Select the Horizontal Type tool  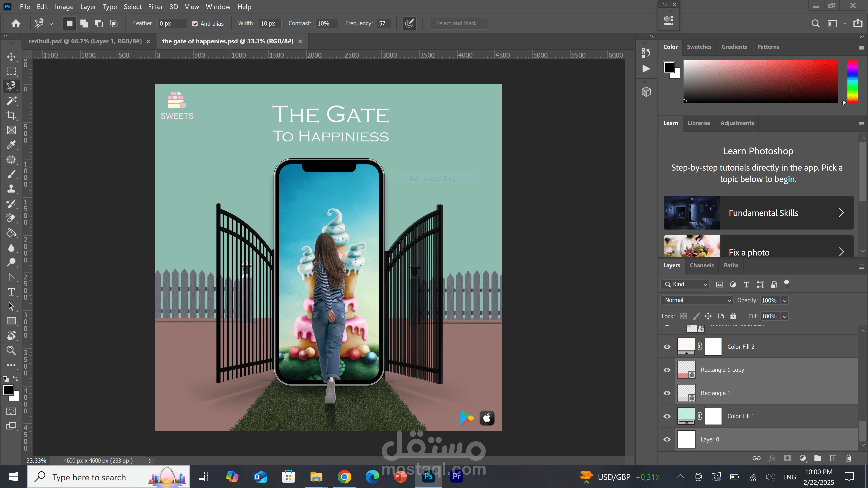point(11,292)
